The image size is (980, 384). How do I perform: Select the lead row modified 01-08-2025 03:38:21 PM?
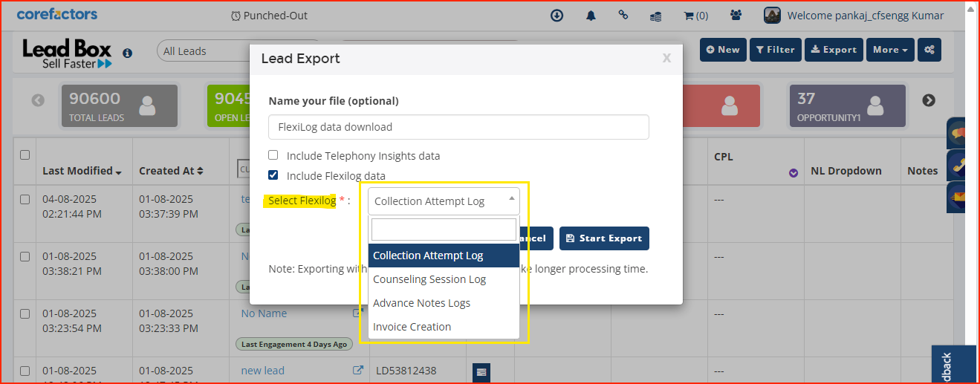pyautogui.click(x=25, y=256)
